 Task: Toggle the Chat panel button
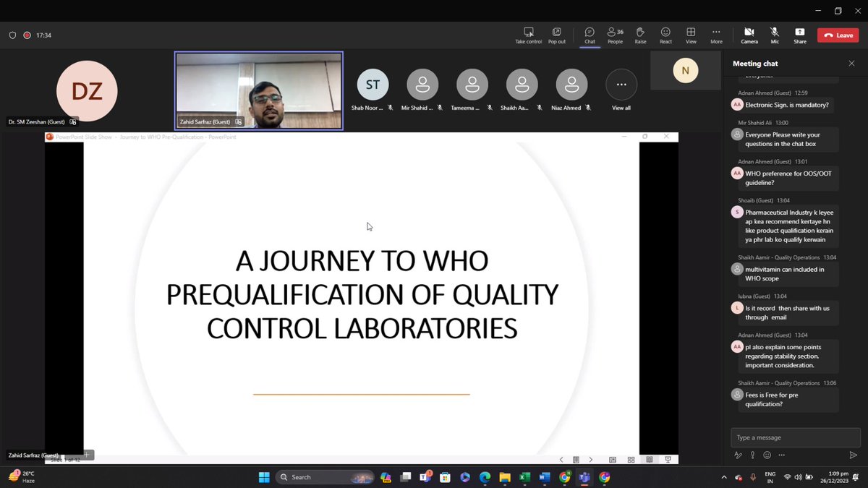click(x=590, y=35)
